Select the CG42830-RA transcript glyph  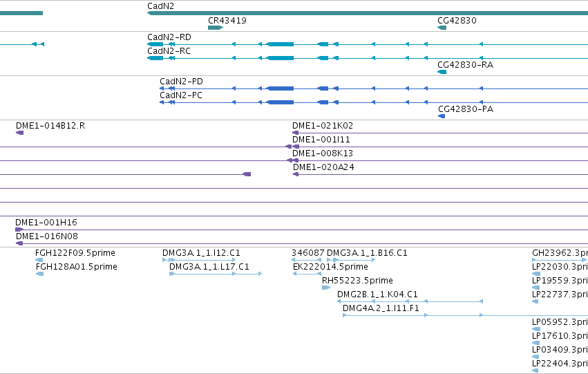click(442, 72)
